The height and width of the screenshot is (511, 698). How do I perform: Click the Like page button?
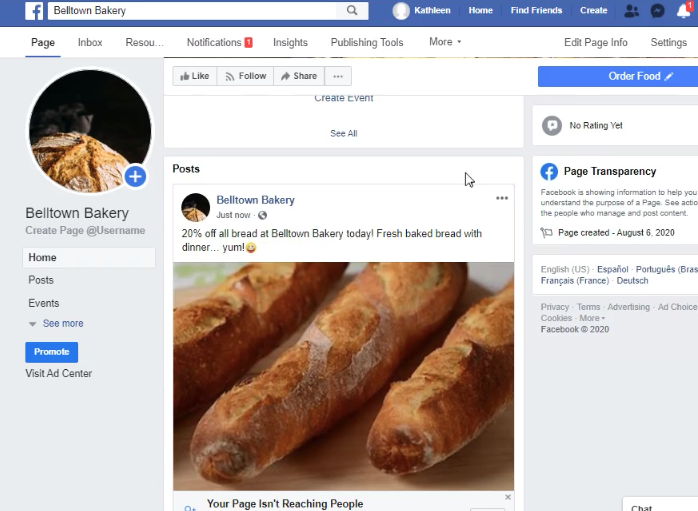tap(194, 76)
